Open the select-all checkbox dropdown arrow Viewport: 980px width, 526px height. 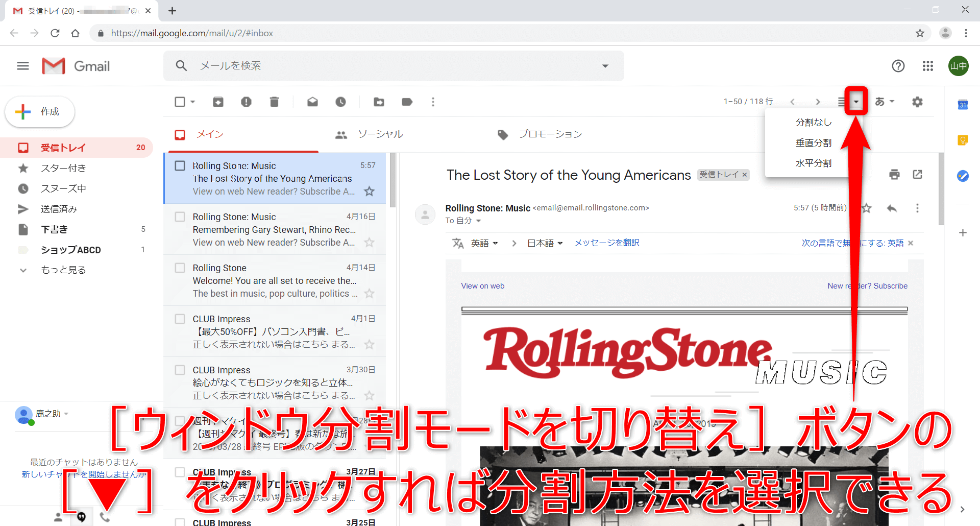[x=193, y=102]
